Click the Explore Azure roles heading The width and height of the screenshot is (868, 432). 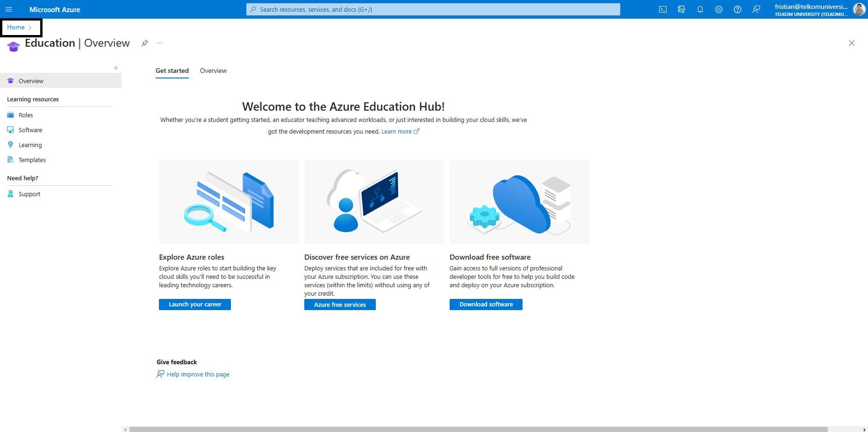tap(192, 257)
